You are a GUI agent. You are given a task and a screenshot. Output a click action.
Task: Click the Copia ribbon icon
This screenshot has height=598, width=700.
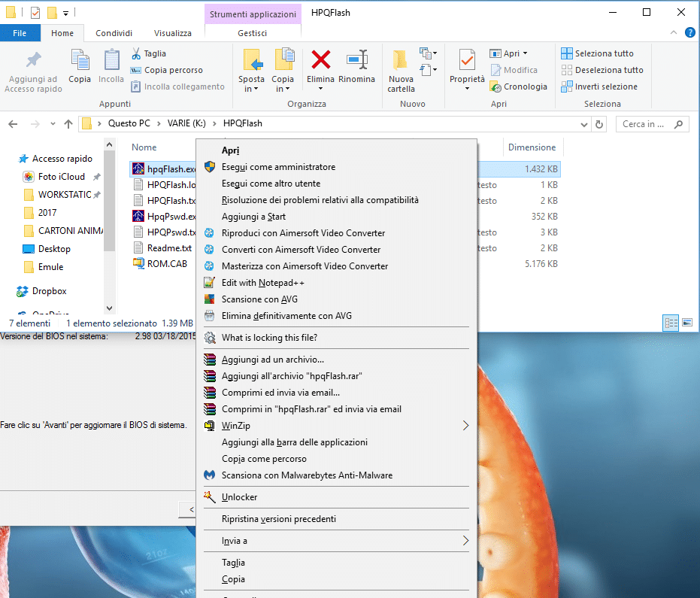point(80,60)
